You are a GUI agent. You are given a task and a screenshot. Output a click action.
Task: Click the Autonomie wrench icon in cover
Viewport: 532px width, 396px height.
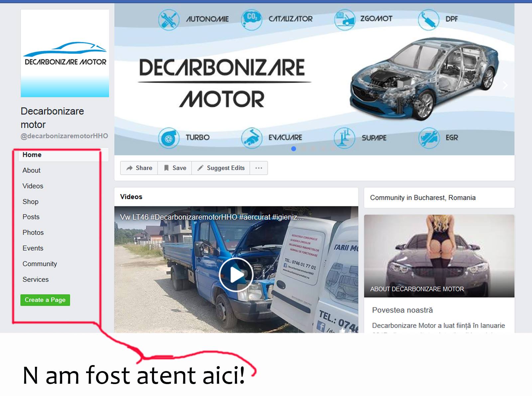point(169,20)
